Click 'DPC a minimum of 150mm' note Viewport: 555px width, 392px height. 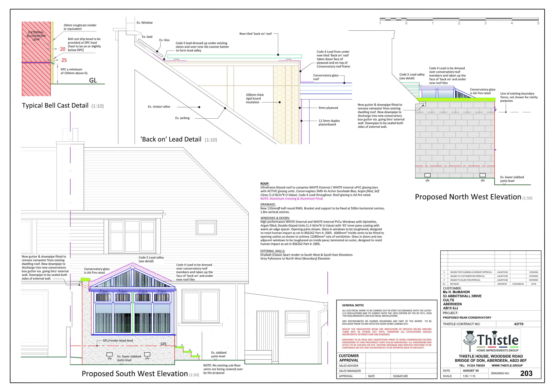(74, 71)
